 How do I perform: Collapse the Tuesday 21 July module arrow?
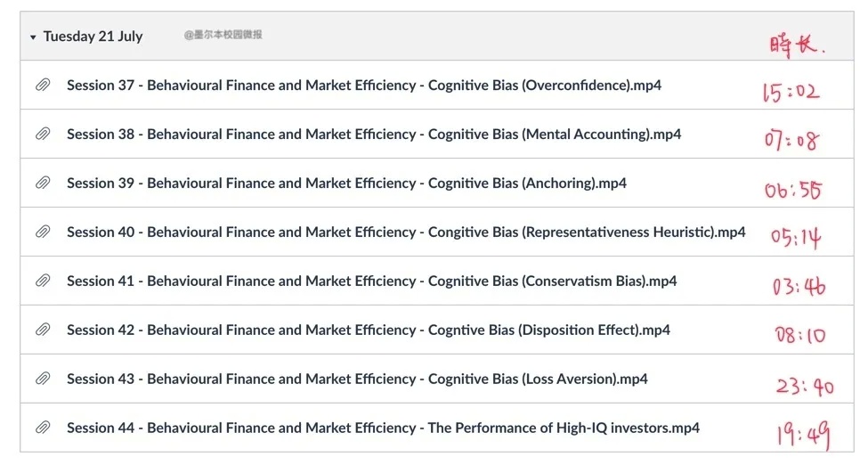[x=33, y=37]
